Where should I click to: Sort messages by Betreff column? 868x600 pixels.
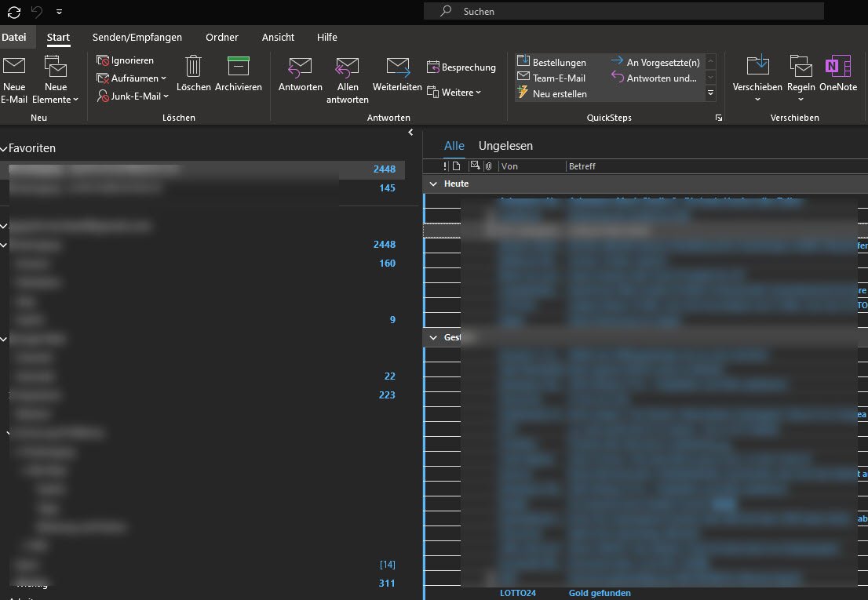click(582, 166)
